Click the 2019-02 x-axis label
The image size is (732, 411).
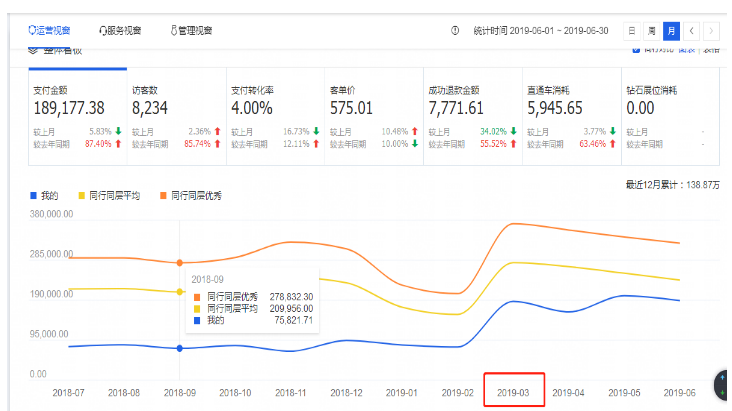coord(458,393)
